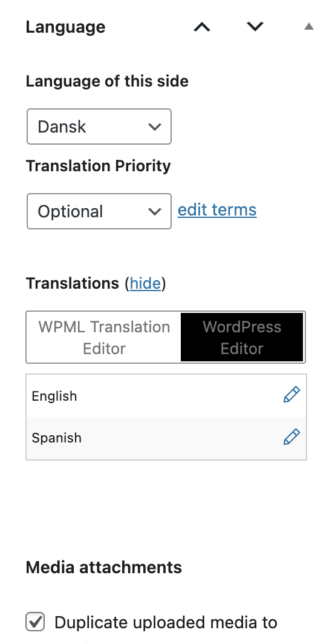The image size is (335, 644).
Task: Move Language panel up with chevron
Action: pyautogui.click(x=202, y=27)
